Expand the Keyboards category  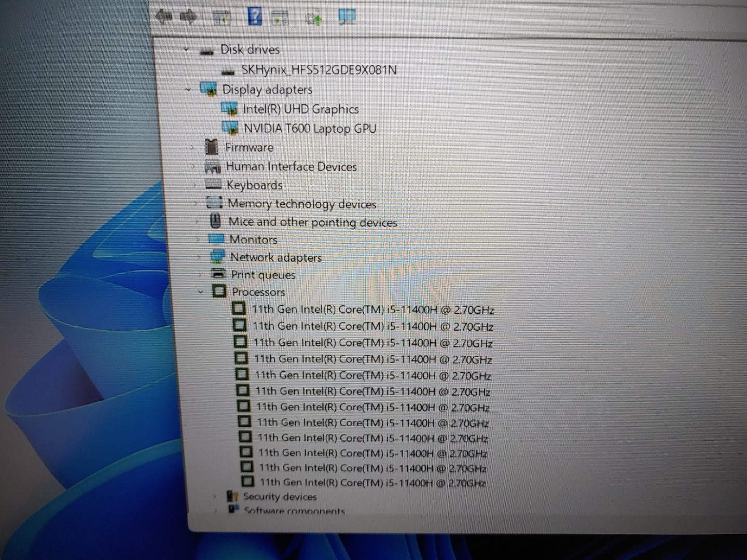(x=195, y=185)
